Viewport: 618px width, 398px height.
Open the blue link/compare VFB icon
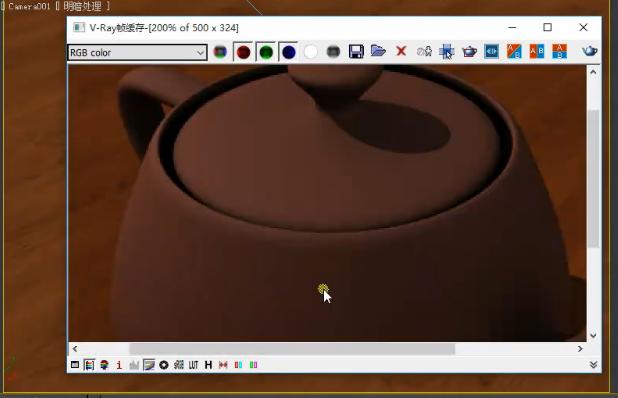pos(491,52)
